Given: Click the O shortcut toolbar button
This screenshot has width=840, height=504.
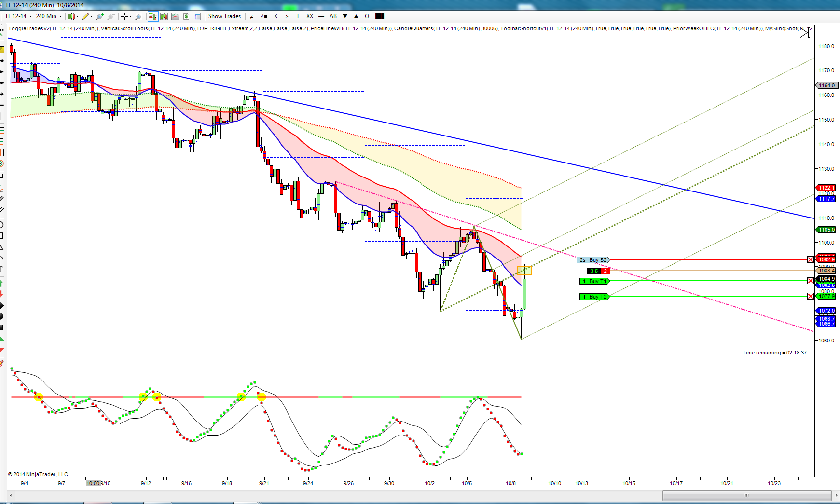Looking at the screenshot, I should point(367,16).
